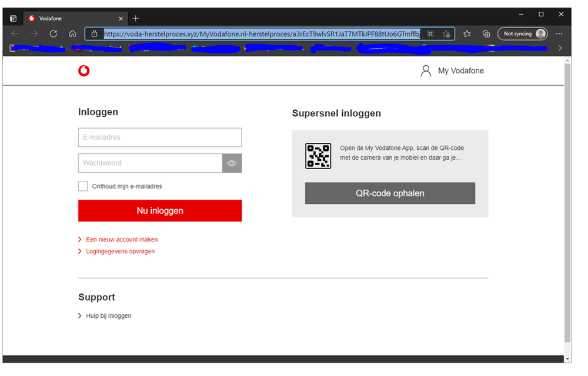The width and height of the screenshot is (588, 376).
Task: Click the QR code image
Action: point(318,156)
